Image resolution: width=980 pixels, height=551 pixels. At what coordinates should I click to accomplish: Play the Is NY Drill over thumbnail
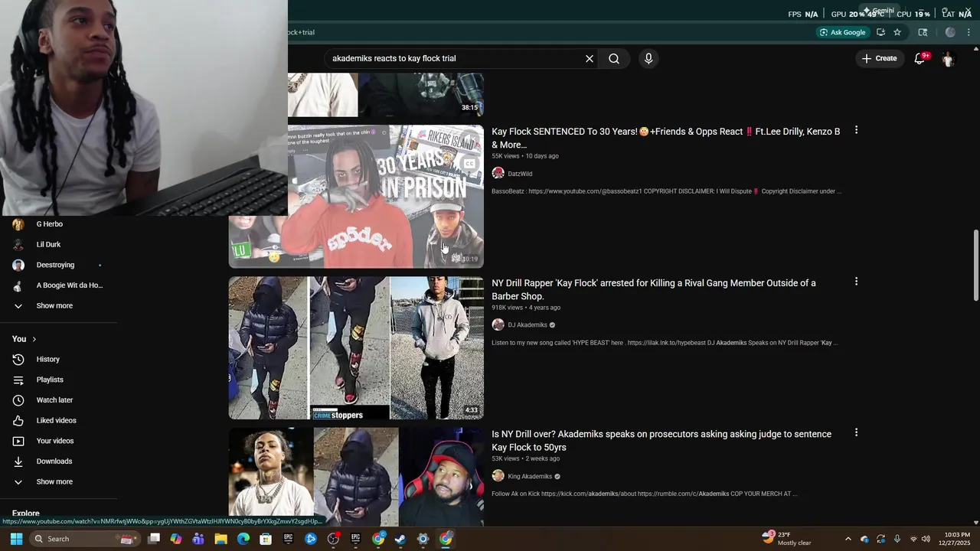pyautogui.click(x=356, y=477)
